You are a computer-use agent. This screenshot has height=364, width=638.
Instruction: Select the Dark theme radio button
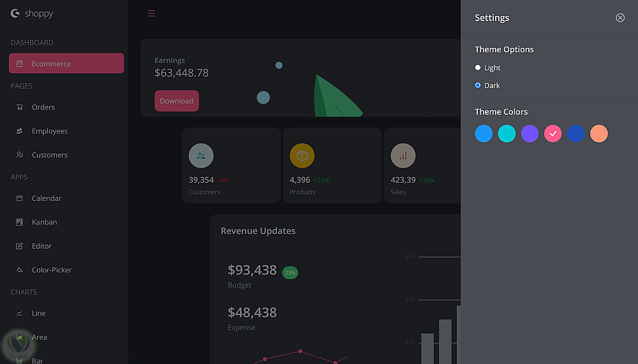(478, 85)
